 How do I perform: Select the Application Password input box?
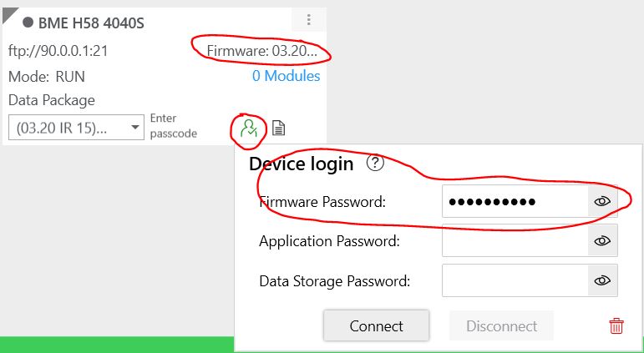[515, 240]
